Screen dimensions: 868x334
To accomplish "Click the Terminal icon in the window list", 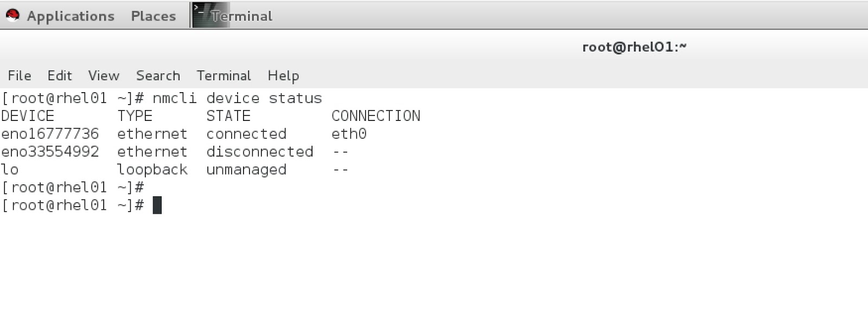I will [x=201, y=15].
